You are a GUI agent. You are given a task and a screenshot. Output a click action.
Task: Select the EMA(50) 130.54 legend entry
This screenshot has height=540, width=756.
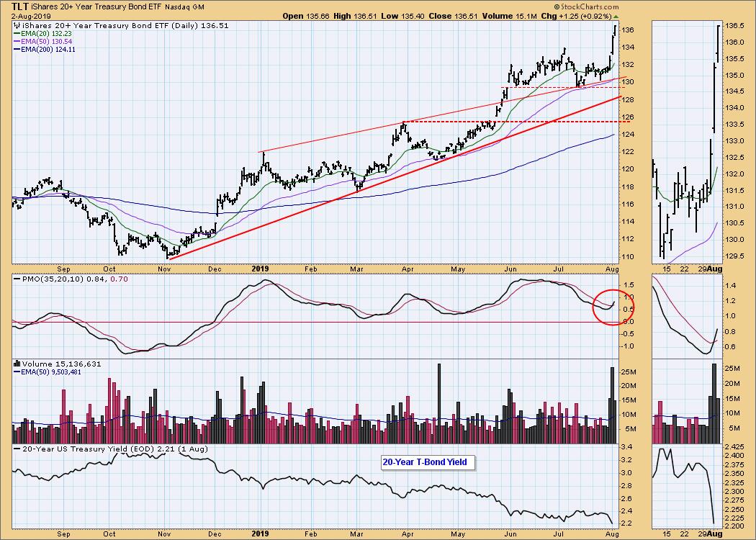42,42
